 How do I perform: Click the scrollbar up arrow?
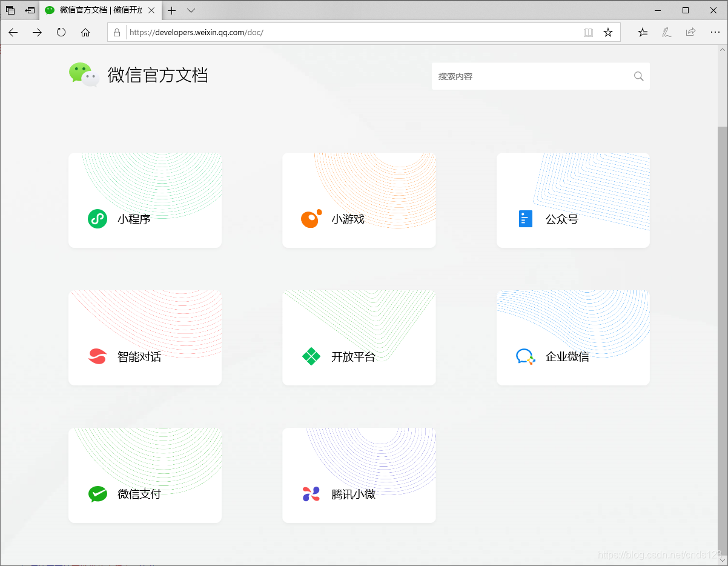723,50
